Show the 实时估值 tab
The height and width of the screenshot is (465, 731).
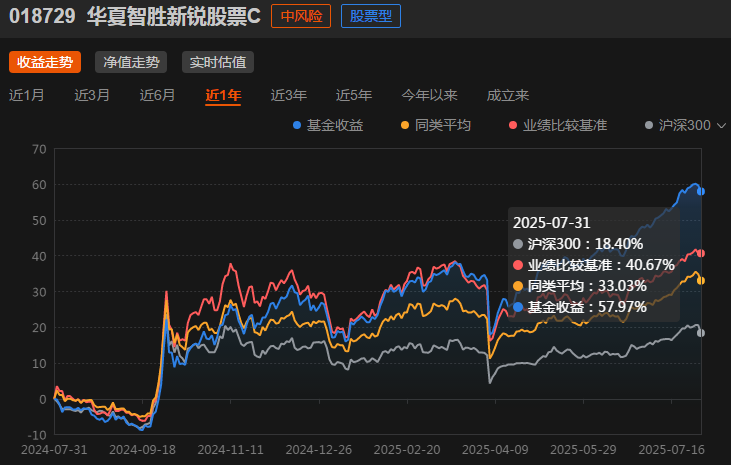(218, 62)
